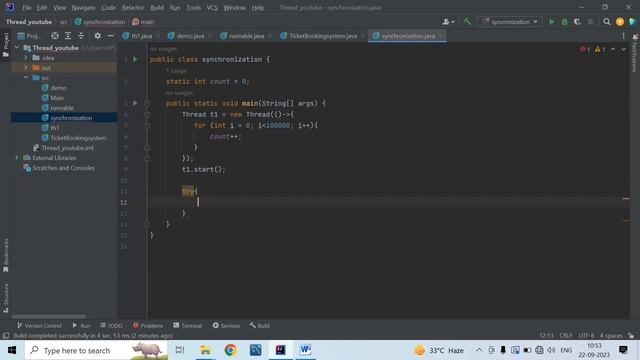This screenshot has width=640, height=360.
Task: Open the Project view dropdown
Action: point(29,36)
